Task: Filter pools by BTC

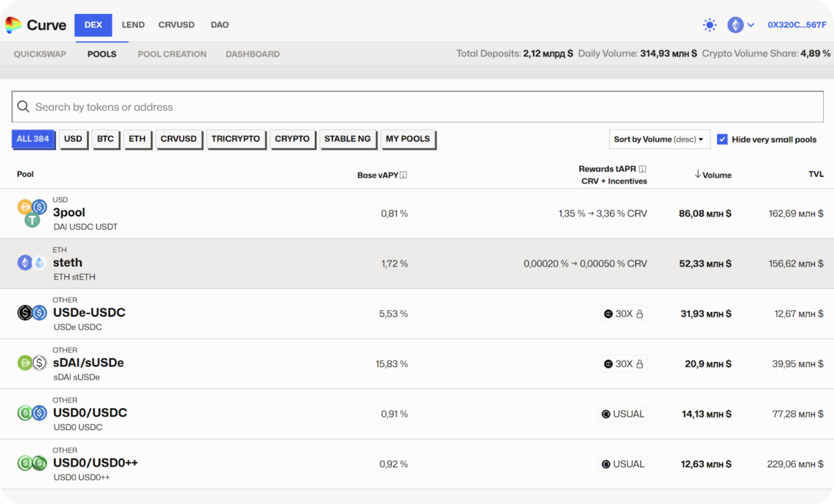Action: point(105,139)
